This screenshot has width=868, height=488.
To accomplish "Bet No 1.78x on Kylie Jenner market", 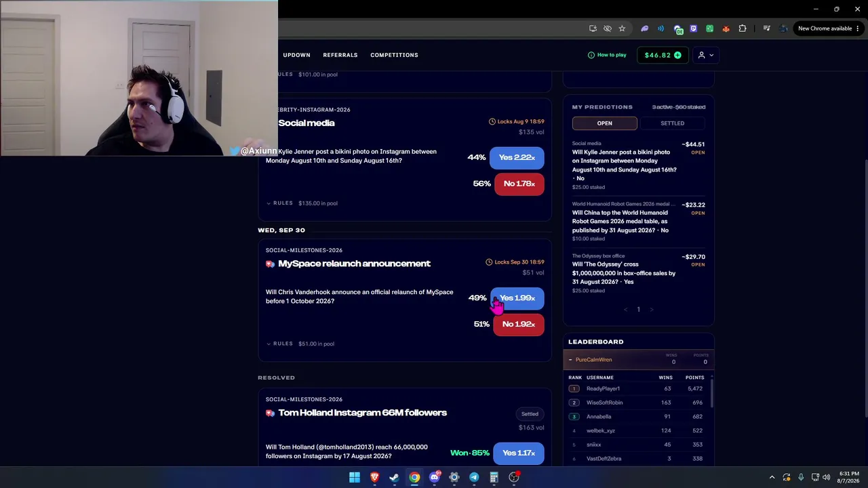I will pyautogui.click(x=519, y=184).
